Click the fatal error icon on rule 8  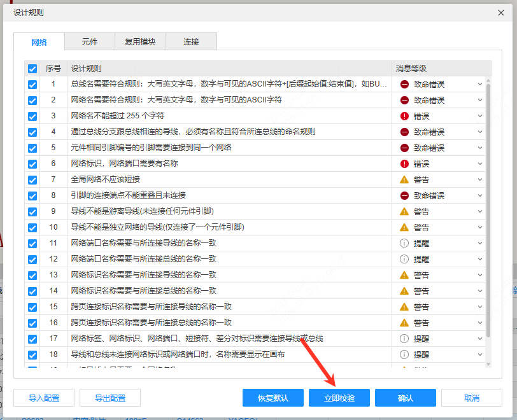click(x=405, y=195)
